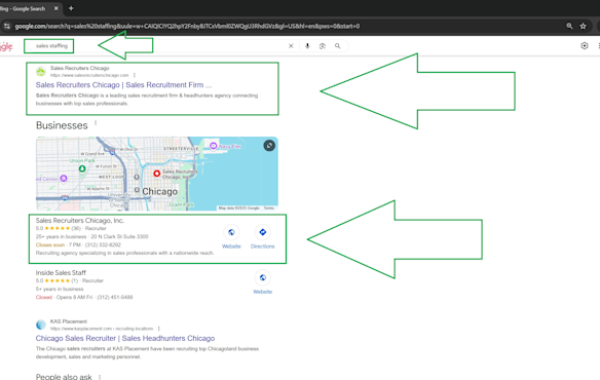600x380 pixels.
Task: Open more options for KAS Placement result
Action: (x=158, y=329)
